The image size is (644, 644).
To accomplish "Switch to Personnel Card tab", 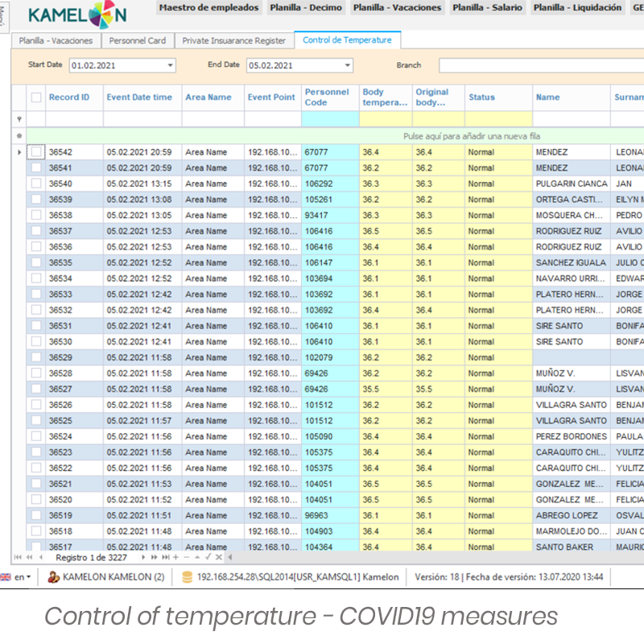I will pyautogui.click(x=138, y=41).
